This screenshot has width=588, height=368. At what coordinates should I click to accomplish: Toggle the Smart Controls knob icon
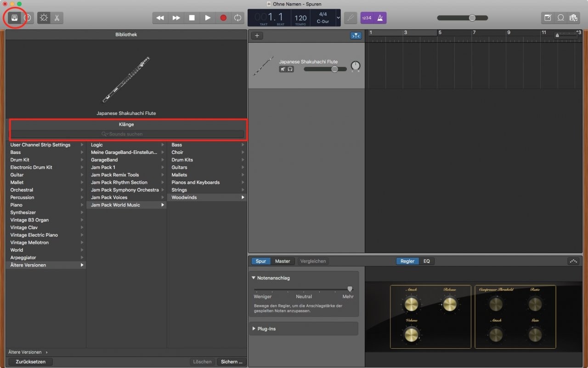click(x=44, y=18)
